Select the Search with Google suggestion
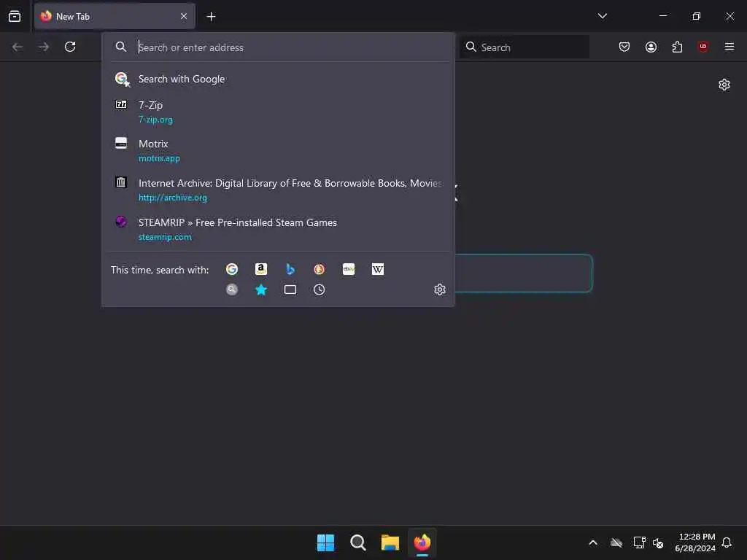 (278, 79)
